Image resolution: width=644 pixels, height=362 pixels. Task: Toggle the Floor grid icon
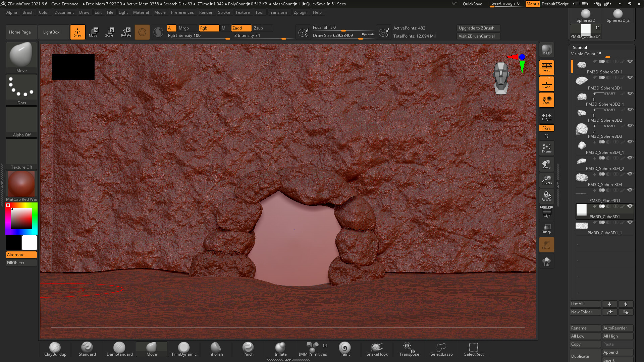[546, 83]
